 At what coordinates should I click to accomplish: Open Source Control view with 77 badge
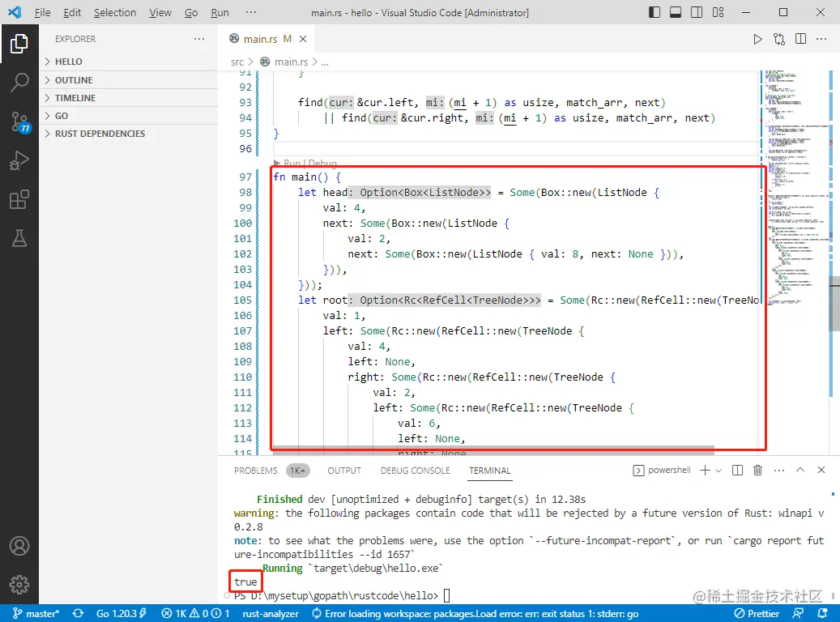point(19,122)
